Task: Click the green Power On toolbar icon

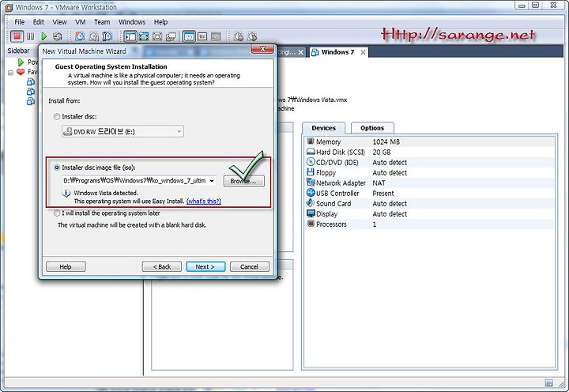Action: click(x=44, y=36)
